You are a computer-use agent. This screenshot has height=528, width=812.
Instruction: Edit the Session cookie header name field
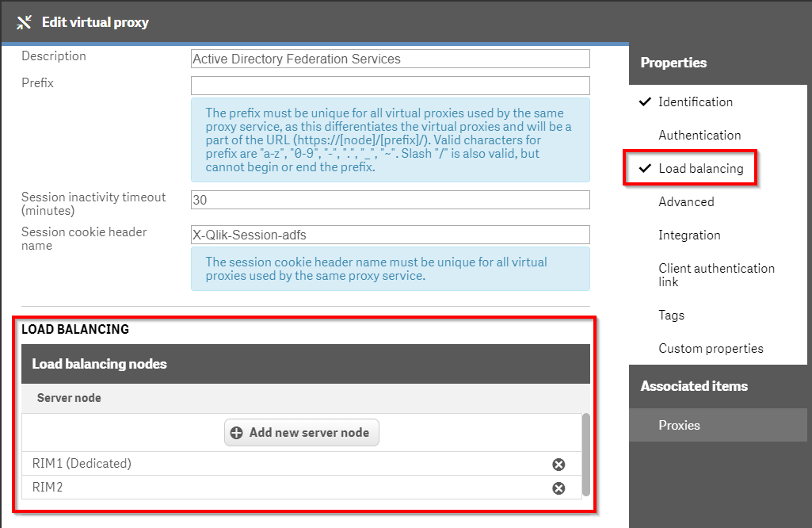pyautogui.click(x=390, y=235)
